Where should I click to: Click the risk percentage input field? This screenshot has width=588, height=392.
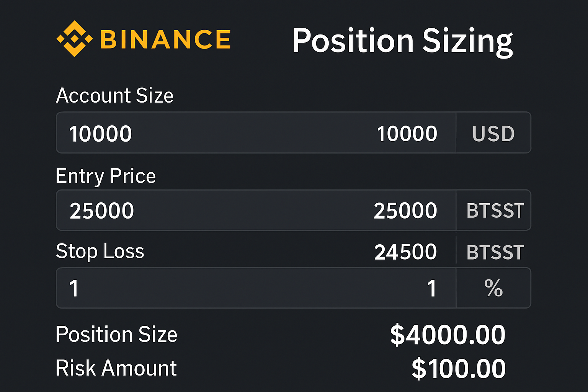point(230,288)
